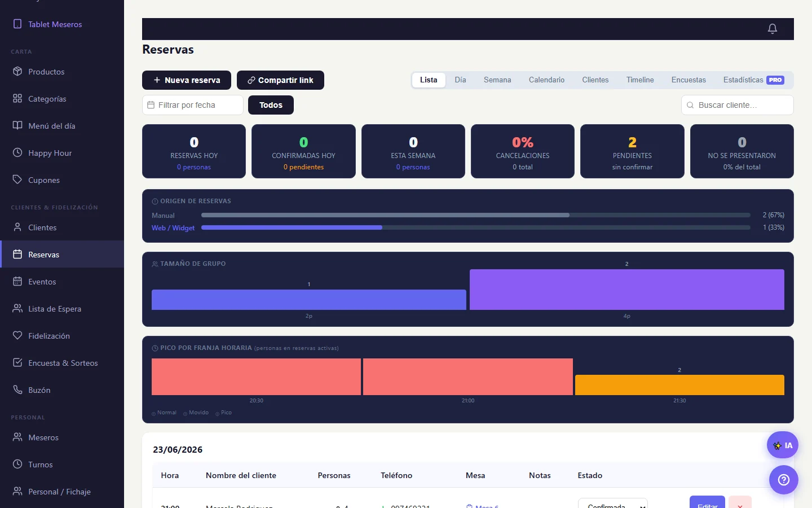Open the Timeline tab

pos(640,80)
